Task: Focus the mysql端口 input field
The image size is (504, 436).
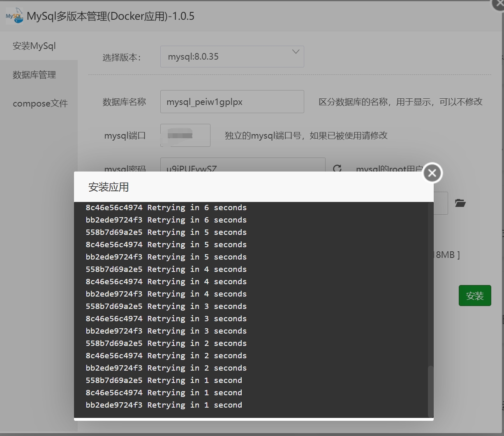Action: pos(185,135)
